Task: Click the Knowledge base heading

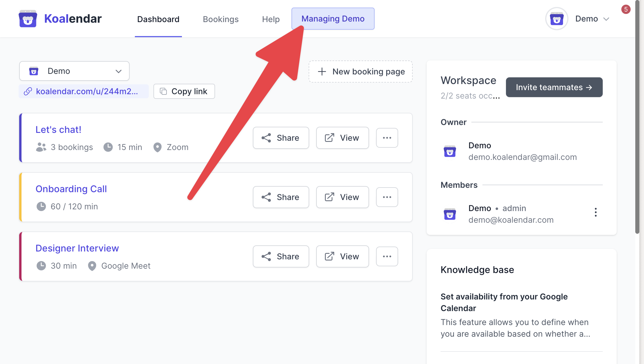Action: tap(477, 270)
